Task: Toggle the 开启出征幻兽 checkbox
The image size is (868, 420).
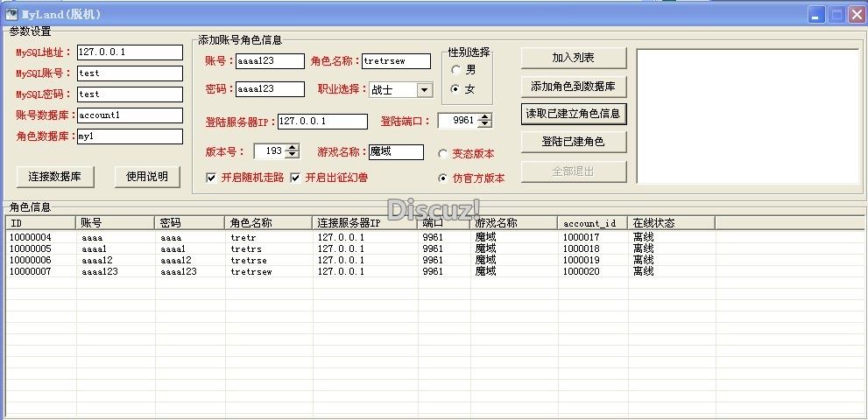Action: point(295,178)
